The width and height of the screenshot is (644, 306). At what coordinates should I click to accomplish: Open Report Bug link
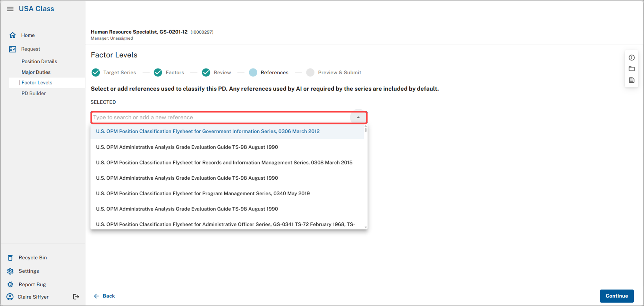tap(32, 284)
